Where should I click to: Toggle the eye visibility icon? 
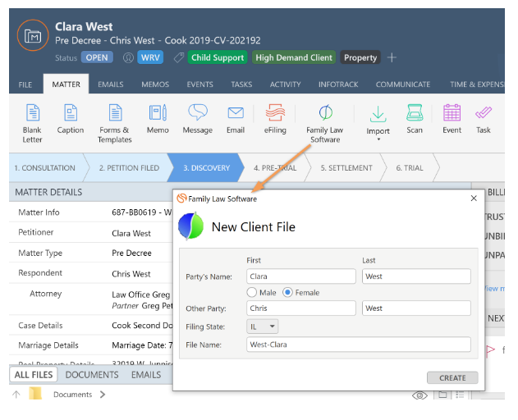pyautogui.click(x=419, y=395)
